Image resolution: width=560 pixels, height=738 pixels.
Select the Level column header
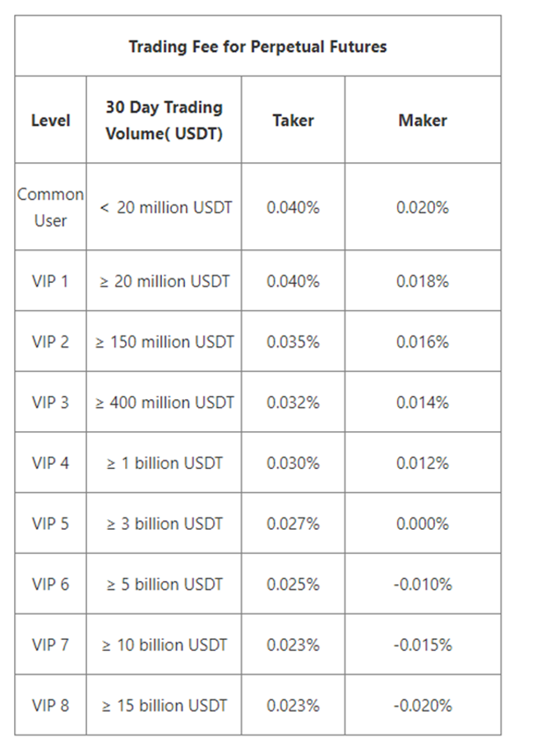click(x=50, y=120)
